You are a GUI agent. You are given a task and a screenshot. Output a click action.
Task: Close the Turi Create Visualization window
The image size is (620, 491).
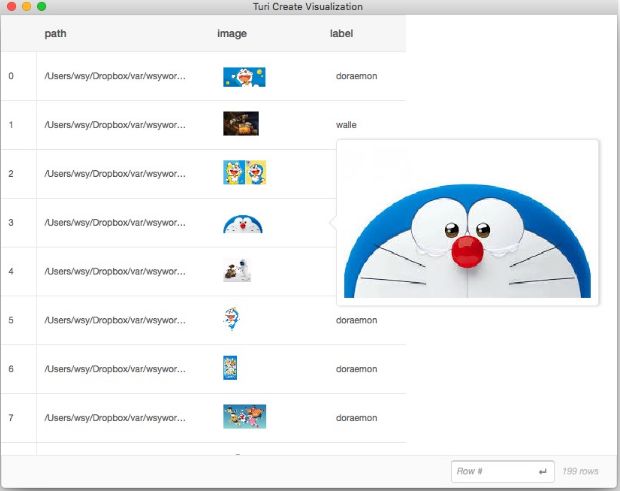11,6
